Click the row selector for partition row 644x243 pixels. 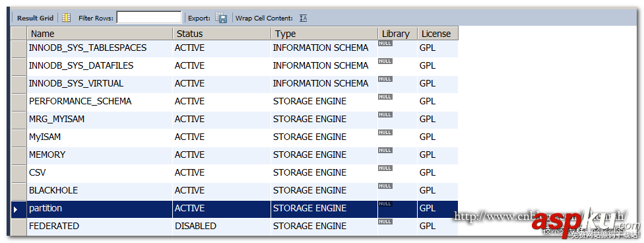(x=18, y=209)
